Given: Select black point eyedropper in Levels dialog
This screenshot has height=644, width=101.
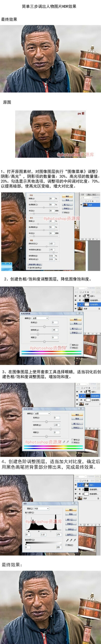Looking at the screenshot, I should tap(67, 540).
